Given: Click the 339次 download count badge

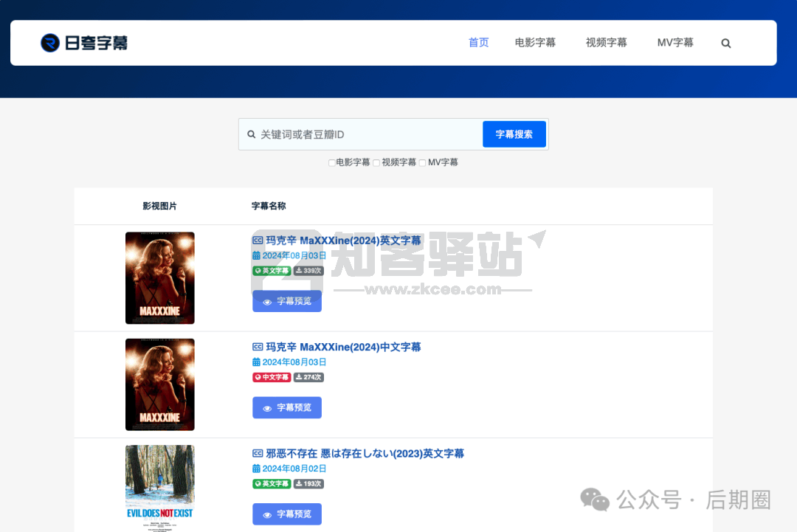Looking at the screenshot, I should coord(308,271).
